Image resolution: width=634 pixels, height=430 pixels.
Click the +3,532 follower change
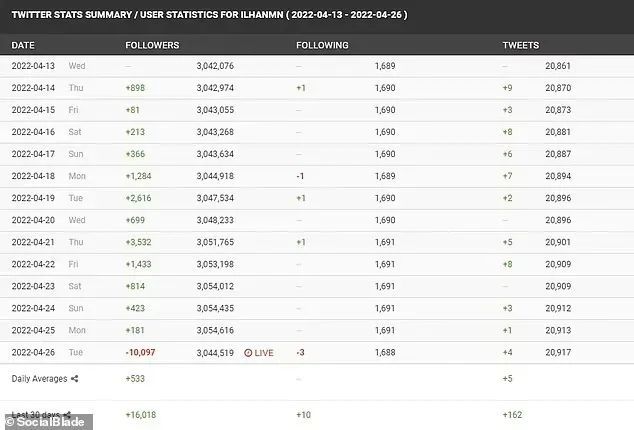(138, 242)
